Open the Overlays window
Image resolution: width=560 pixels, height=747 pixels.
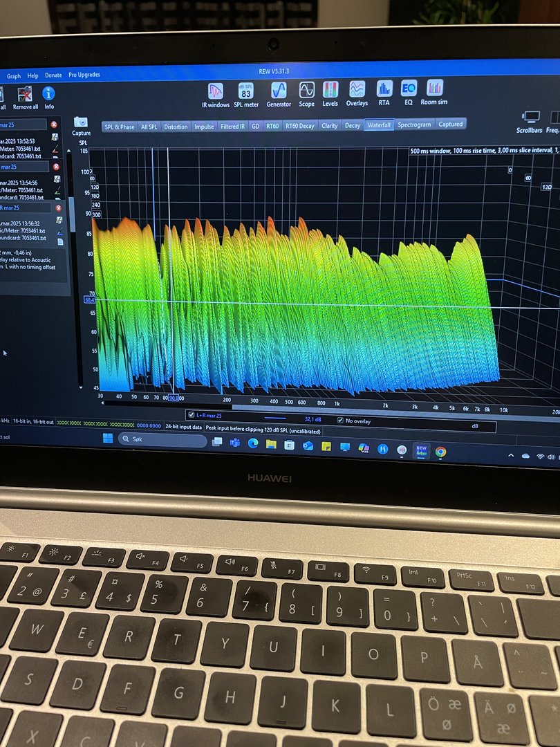point(357,93)
